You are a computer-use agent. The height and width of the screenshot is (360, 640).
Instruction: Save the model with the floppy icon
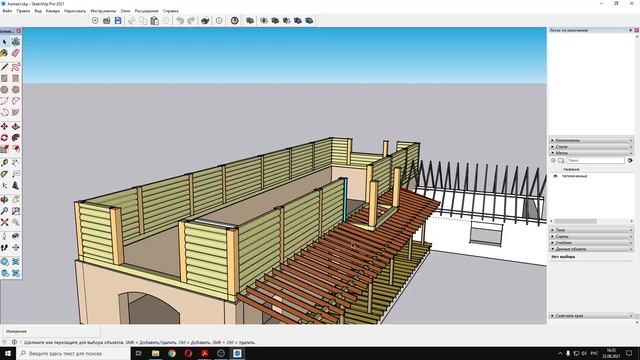click(x=118, y=20)
